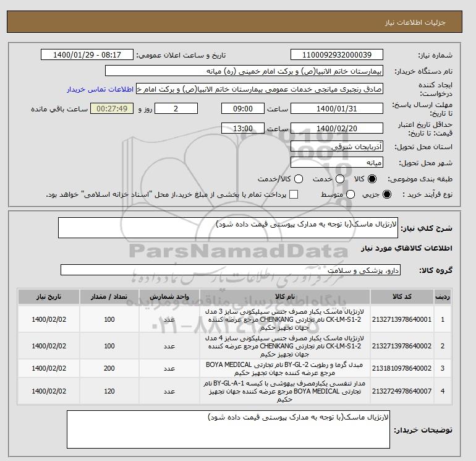Click the کد کالا column header
476x461 pixels.
[x=402, y=297]
